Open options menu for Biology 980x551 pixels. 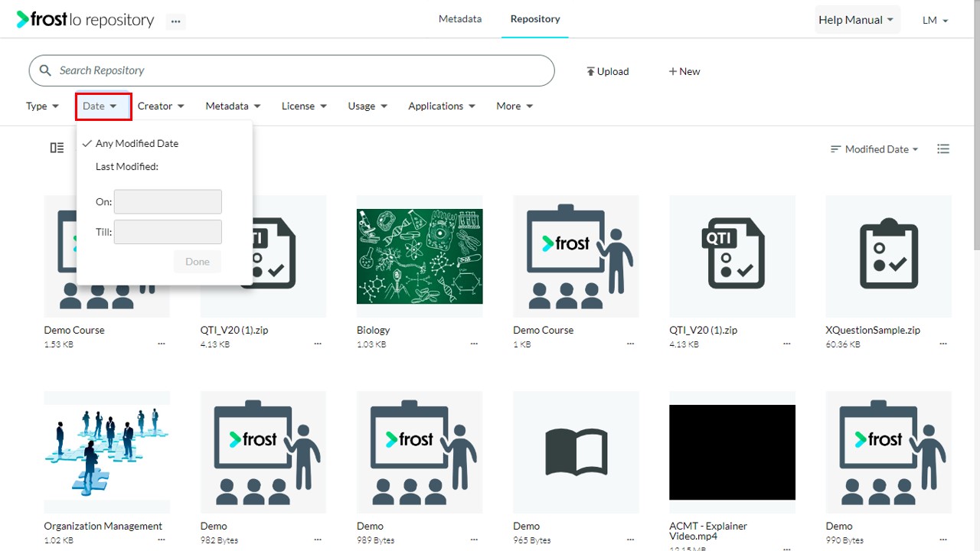coord(474,344)
